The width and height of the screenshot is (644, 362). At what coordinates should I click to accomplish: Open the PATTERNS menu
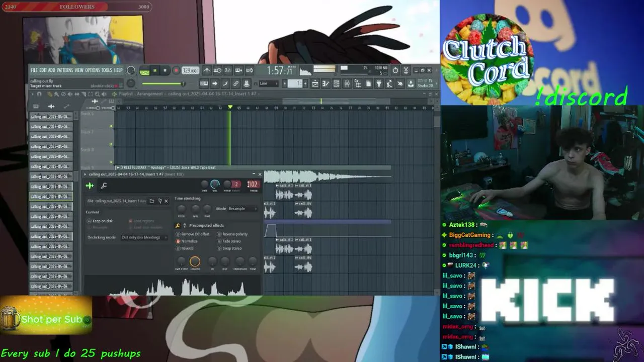tap(65, 70)
